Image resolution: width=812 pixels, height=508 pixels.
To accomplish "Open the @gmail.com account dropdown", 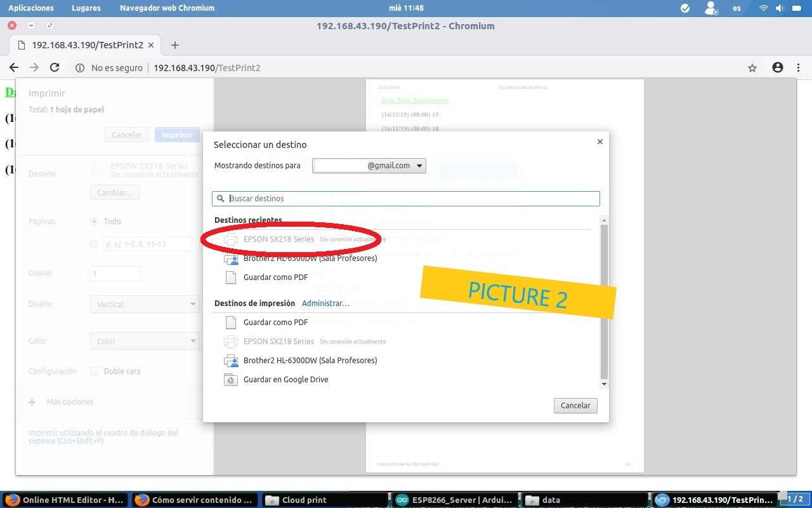I will [369, 166].
